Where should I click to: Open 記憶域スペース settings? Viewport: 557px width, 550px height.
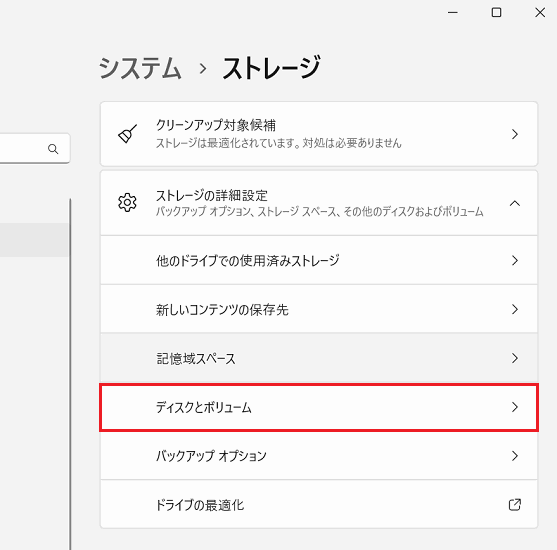point(319,358)
